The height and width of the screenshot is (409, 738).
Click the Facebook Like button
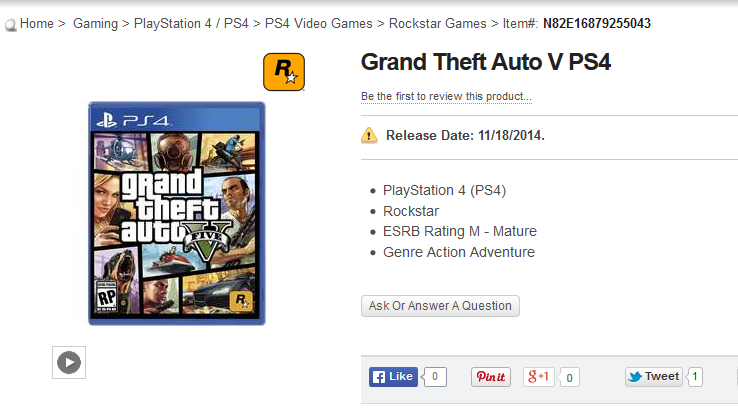point(393,377)
